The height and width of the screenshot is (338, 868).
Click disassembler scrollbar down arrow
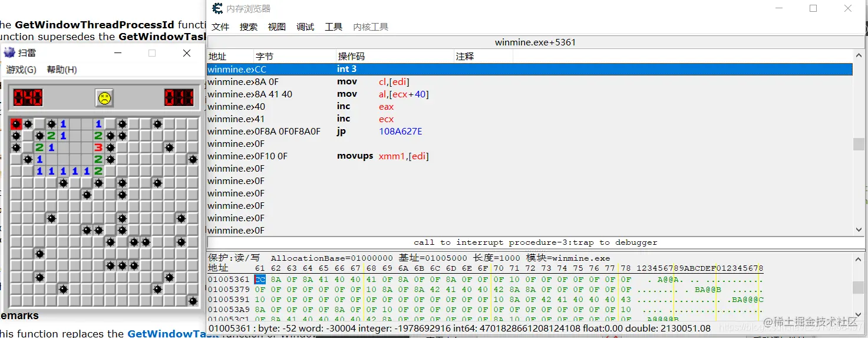click(x=859, y=229)
